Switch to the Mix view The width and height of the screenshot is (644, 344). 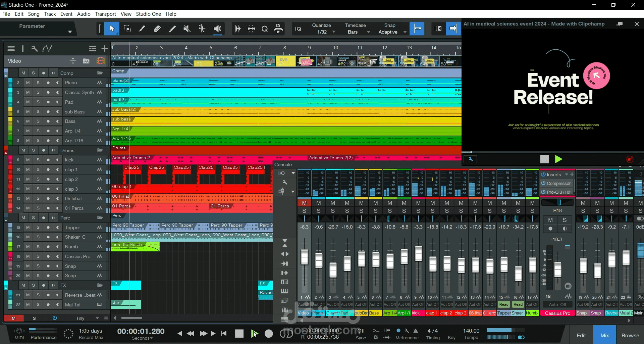coord(604,335)
